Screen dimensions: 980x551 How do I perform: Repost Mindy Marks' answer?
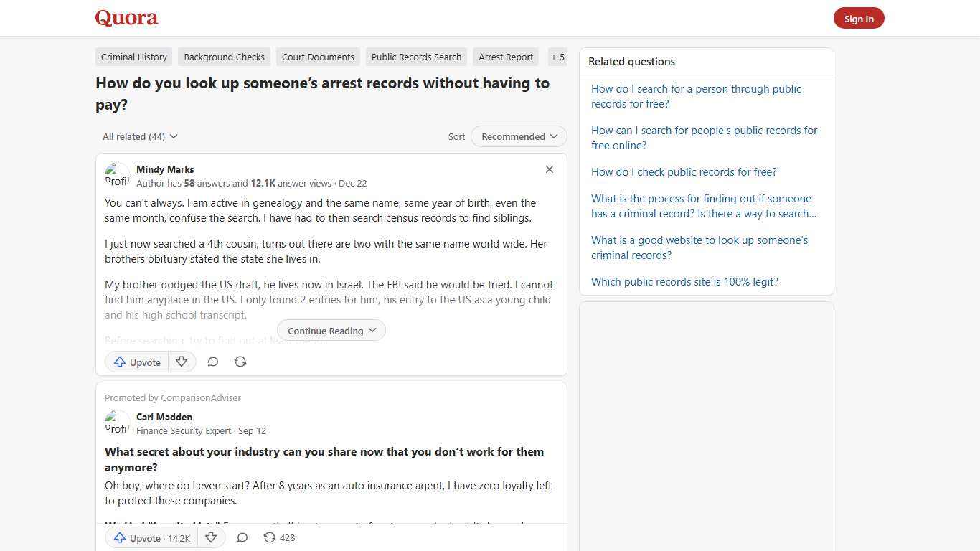point(240,362)
